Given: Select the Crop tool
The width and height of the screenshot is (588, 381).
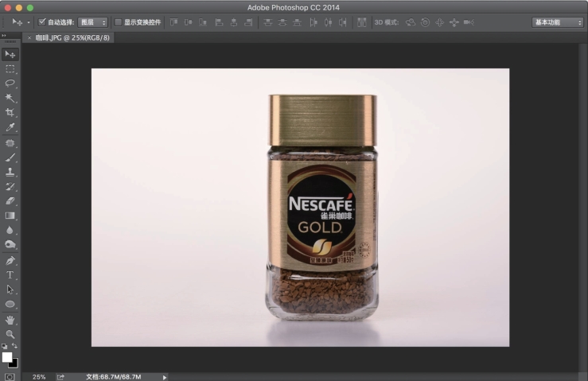Looking at the screenshot, I should pos(10,112).
